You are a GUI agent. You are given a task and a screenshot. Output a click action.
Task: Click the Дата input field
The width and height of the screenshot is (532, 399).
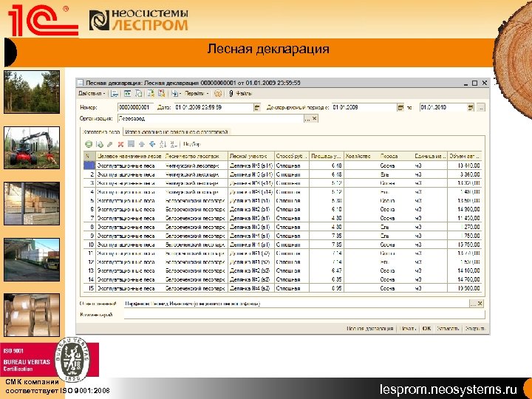[214, 108]
